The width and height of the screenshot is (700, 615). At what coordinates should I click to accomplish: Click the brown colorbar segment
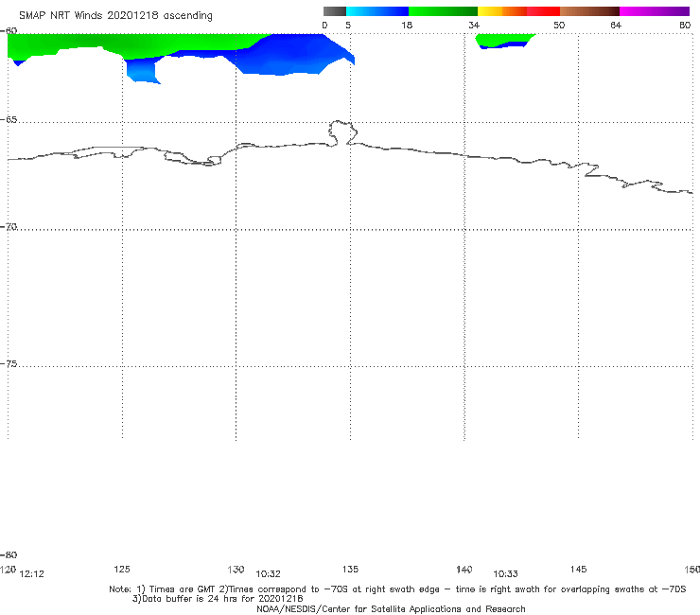click(x=589, y=11)
